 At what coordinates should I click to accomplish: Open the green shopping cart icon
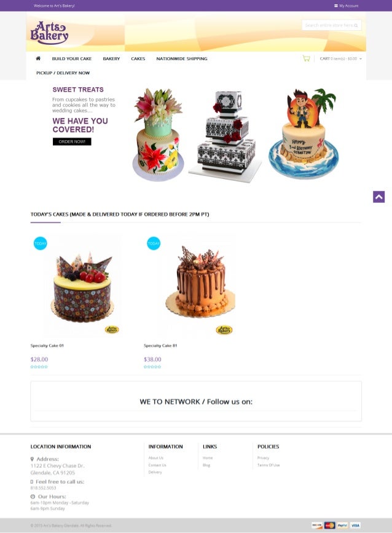(306, 58)
